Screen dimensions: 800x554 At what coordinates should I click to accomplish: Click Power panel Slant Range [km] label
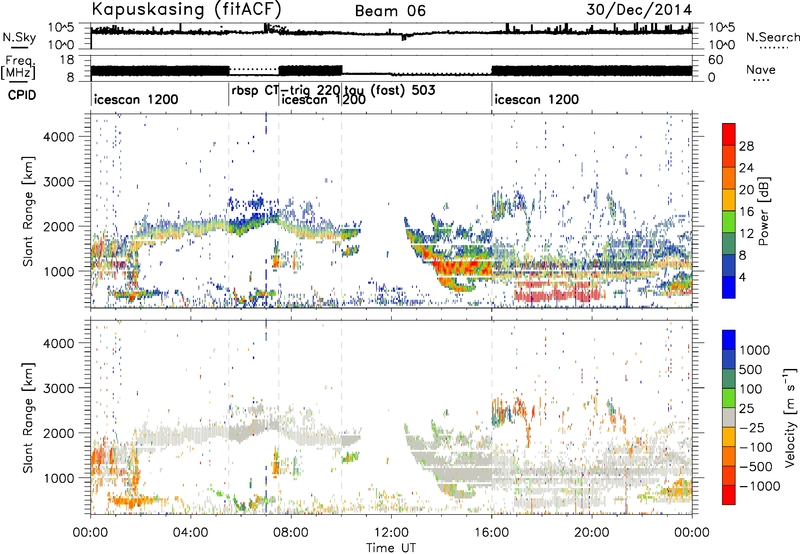click(28, 211)
